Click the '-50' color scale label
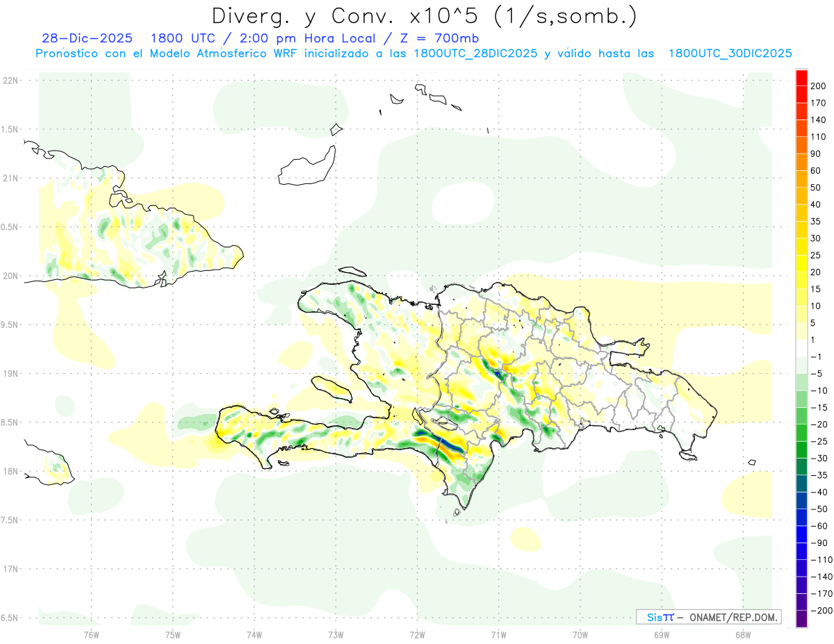 pos(820,509)
